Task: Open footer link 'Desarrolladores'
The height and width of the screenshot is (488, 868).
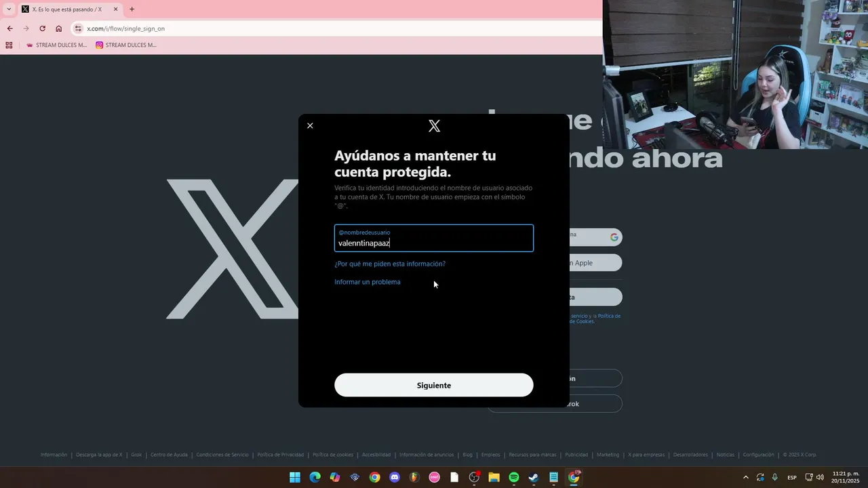Action: pos(690,455)
